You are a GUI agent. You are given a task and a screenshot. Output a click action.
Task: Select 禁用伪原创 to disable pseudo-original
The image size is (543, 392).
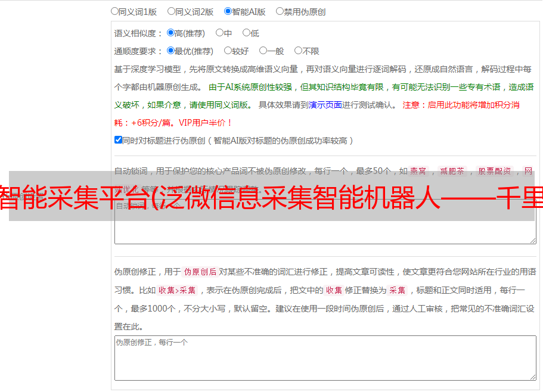click(x=280, y=11)
